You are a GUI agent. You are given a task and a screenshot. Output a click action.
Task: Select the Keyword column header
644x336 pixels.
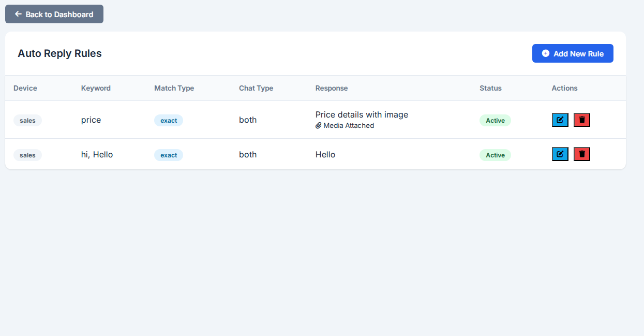pos(96,88)
